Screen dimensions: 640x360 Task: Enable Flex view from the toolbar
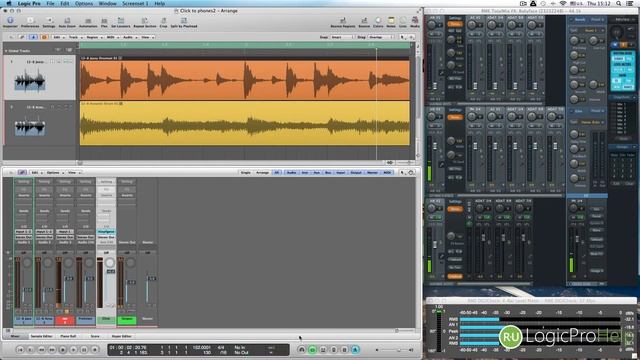click(104, 21)
